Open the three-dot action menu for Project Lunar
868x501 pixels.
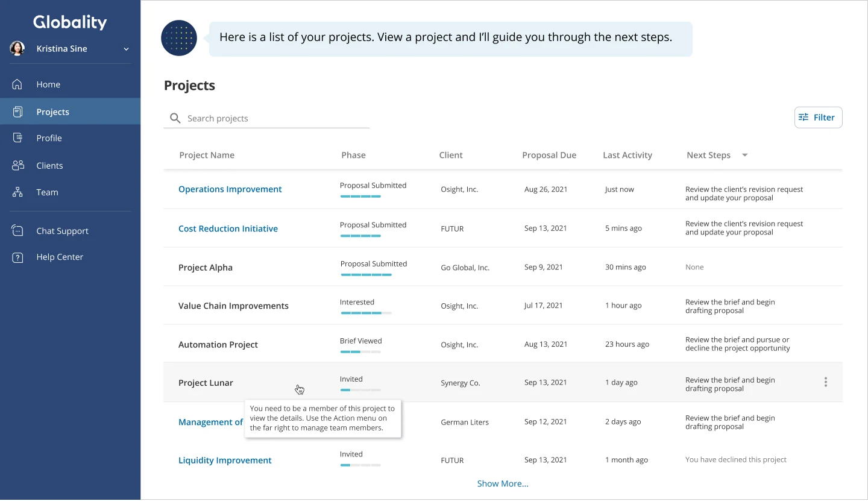[x=825, y=382]
